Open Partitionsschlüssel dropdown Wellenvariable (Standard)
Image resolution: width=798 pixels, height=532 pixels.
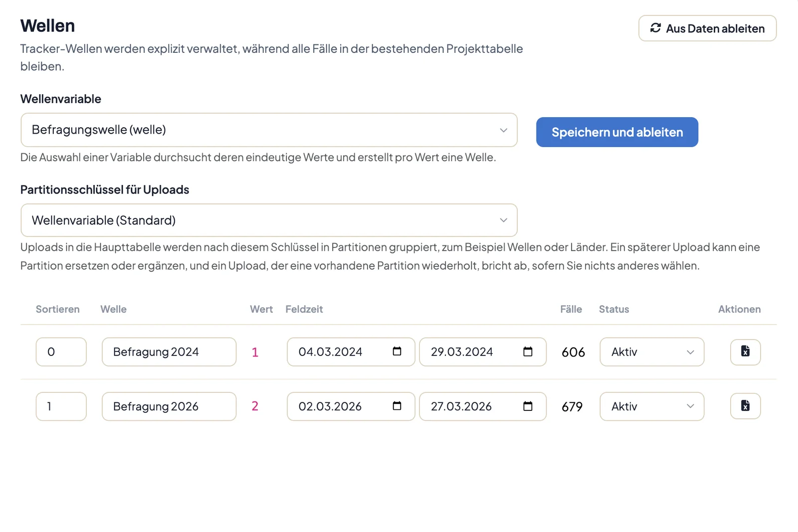tap(269, 220)
